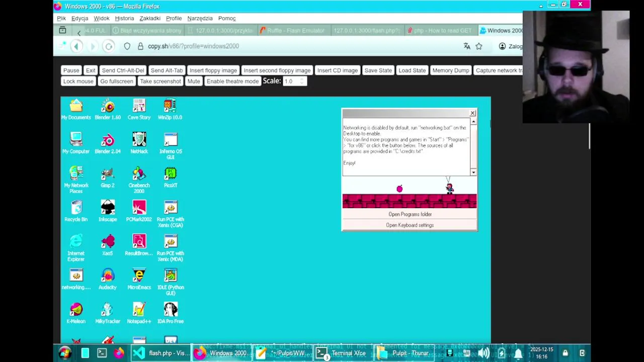Image resolution: width=644 pixels, height=362 pixels.
Task: Load a saved emulator state
Action: point(412,70)
